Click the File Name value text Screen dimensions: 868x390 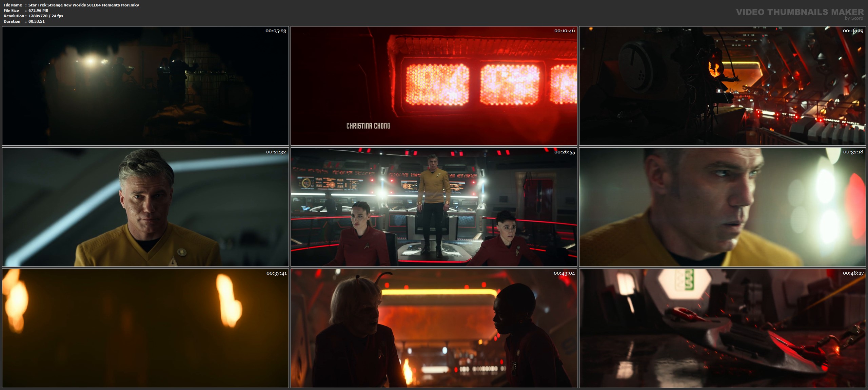[x=83, y=5]
